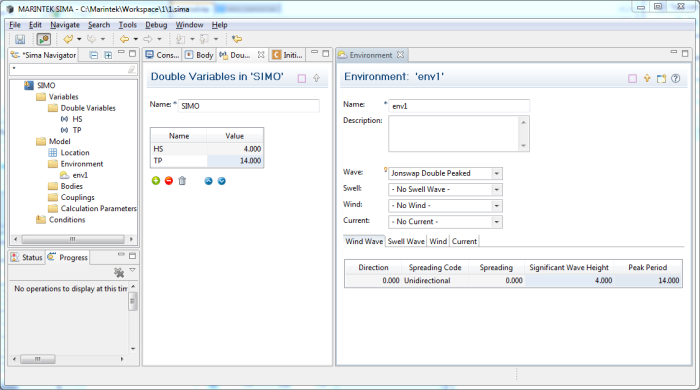Switch to the Body editor tab
This screenshot has width=700, height=390.
tap(200, 55)
